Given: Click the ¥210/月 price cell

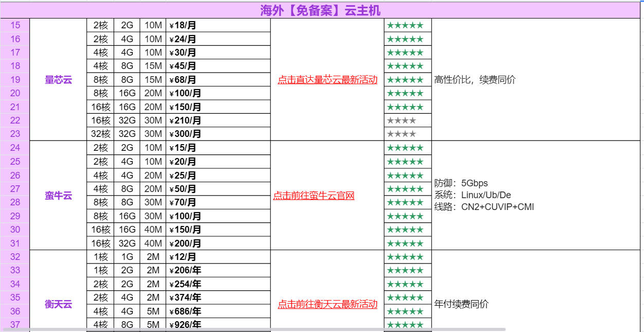Looking at the screenshot, I should [218, 120].
